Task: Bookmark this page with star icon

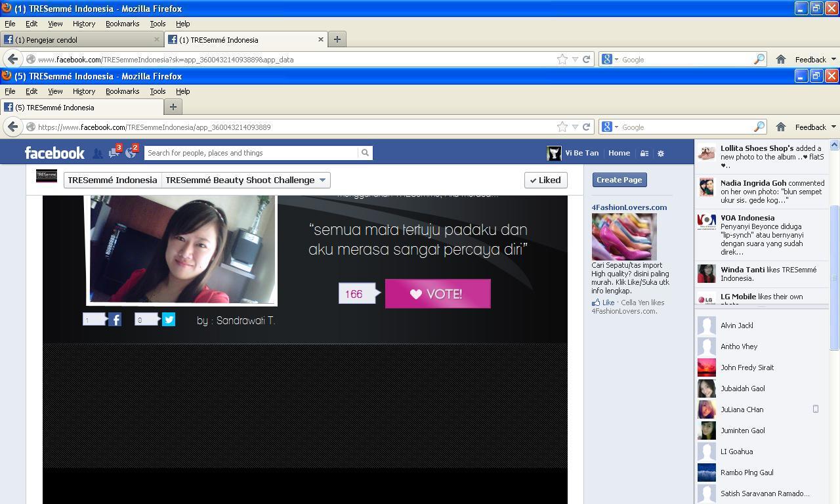Action: click(x=562, y=127)
